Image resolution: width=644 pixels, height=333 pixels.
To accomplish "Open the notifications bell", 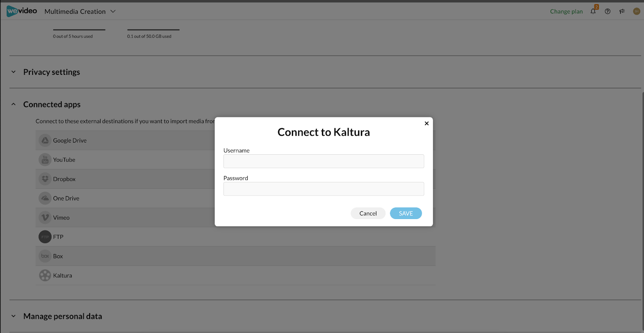I will [593, 11].
